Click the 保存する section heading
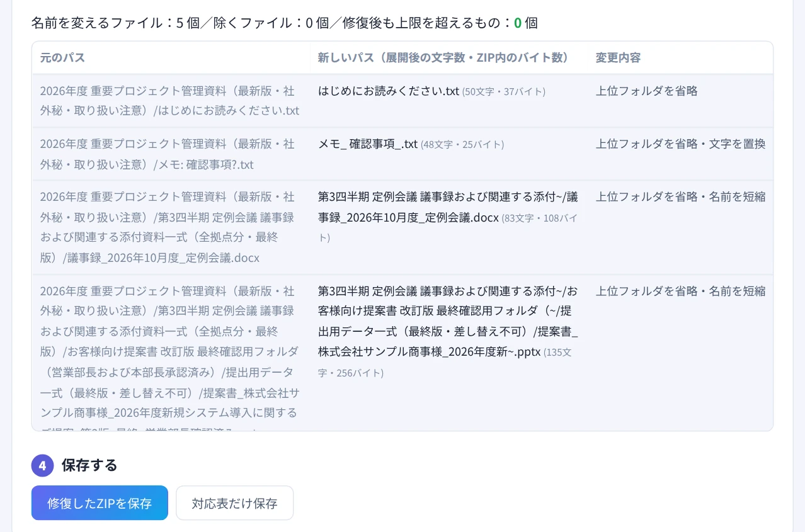This screenshot has height=532, width=805. point(89,465)
